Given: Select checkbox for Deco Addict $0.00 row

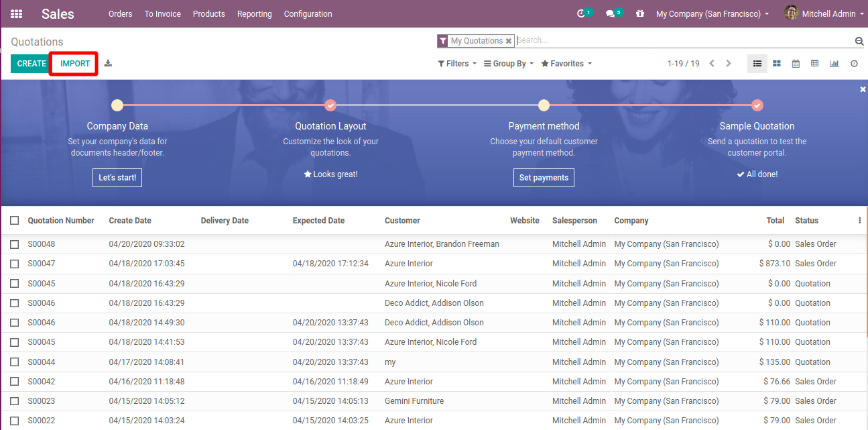Looking at the screenshot, I should point(15,303).
